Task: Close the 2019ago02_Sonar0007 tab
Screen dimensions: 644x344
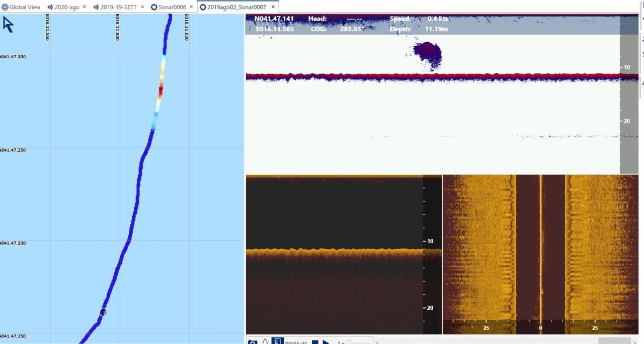Action: [x=273, y=7]
